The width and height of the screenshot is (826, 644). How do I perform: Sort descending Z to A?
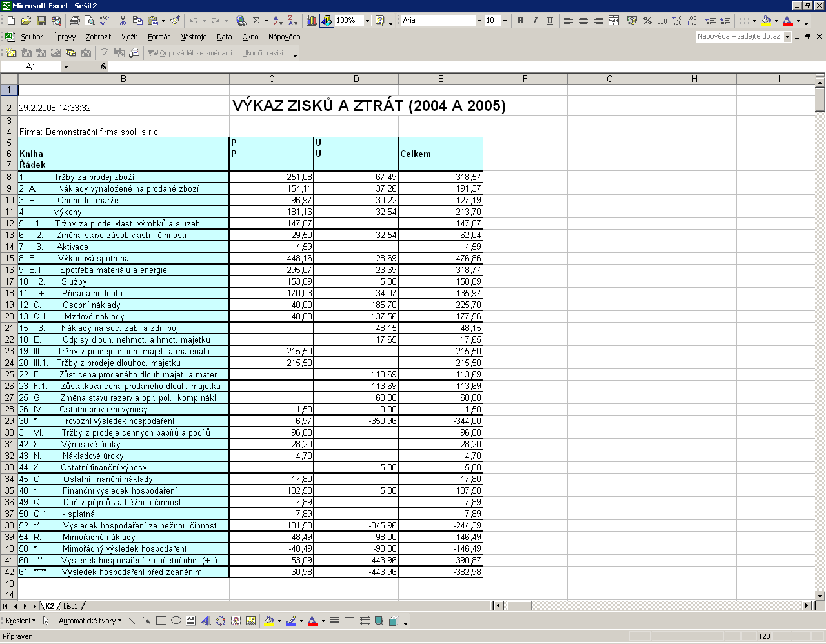pyautogui.click(x=292, y=21)
